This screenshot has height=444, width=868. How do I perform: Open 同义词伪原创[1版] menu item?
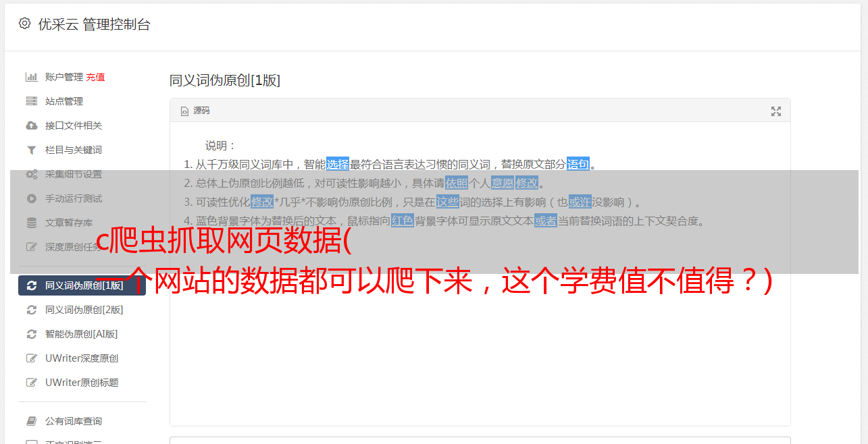tap(82, 285)
